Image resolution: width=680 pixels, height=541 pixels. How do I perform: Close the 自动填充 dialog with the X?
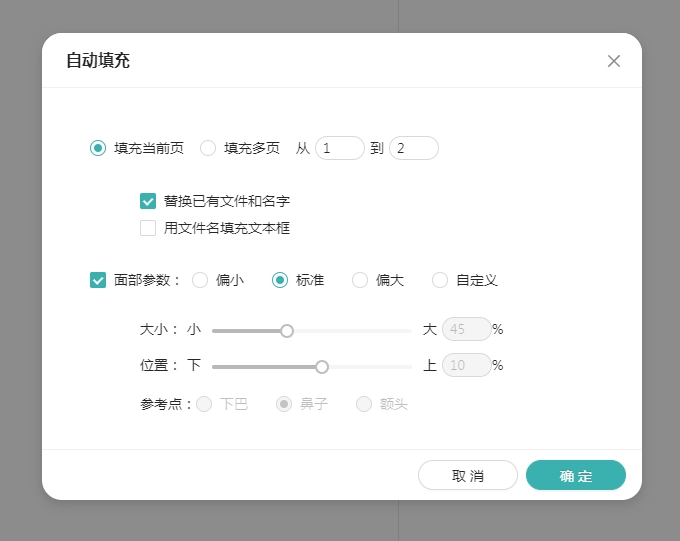(614, 61)
